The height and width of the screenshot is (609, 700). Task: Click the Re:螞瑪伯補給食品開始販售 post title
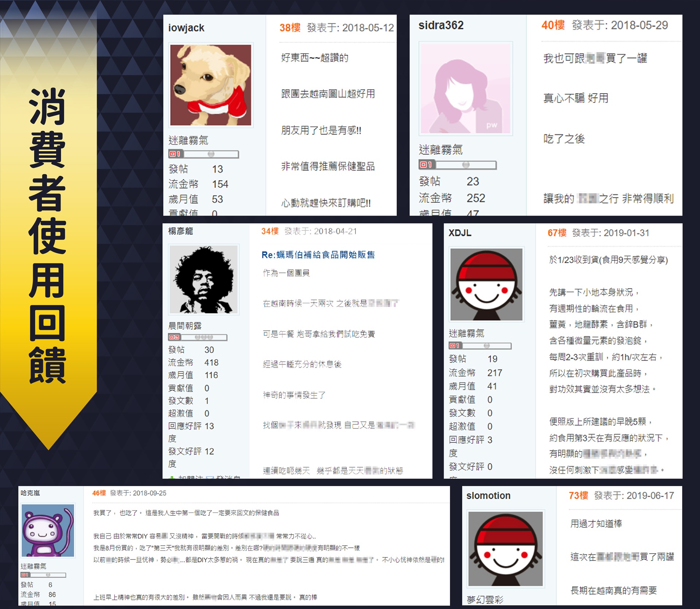(318, 255)
